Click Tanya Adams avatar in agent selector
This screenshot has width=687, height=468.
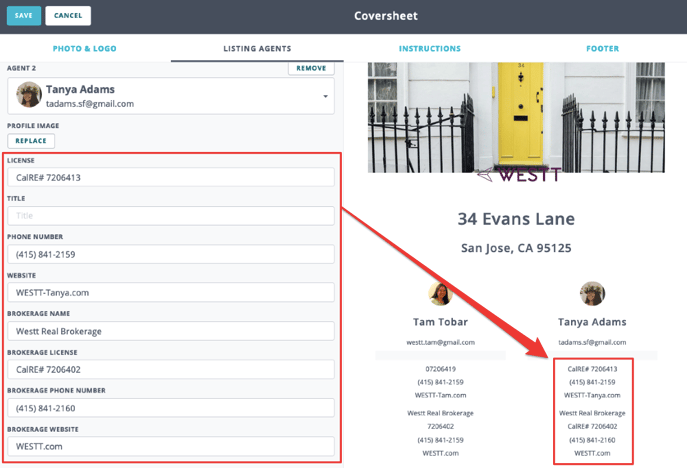point(29,96)
